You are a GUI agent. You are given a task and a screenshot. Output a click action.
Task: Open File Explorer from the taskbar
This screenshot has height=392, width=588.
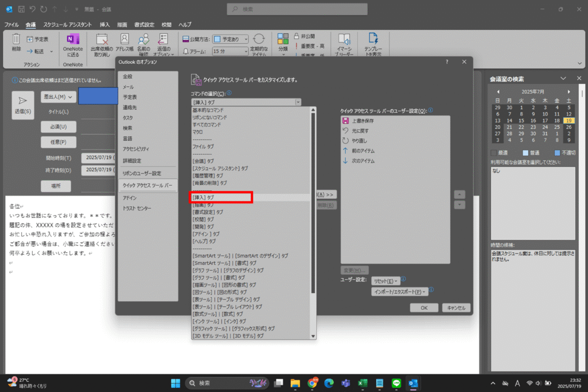(295, 383)
